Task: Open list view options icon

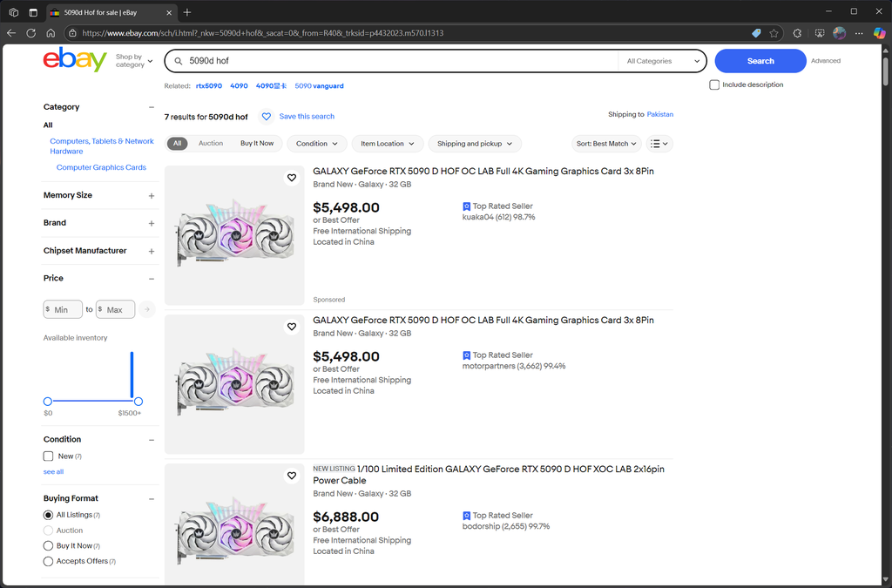Action: point(659,144)
